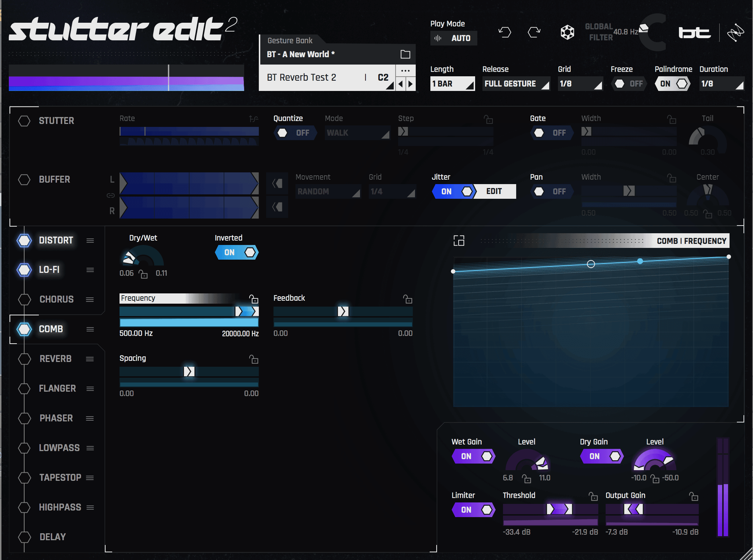Enable the Freeze toggle
This screenshot has height=560, width=753.
629,84
